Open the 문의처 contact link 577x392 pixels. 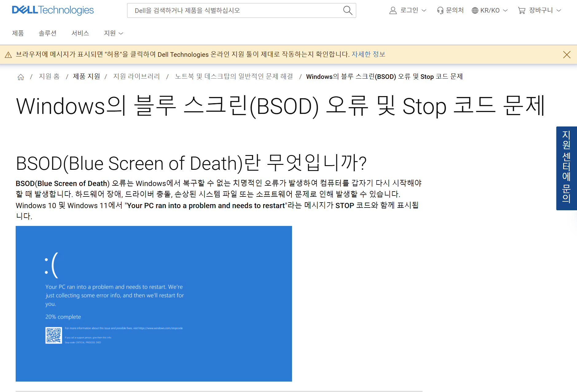[x=454, y=10]
